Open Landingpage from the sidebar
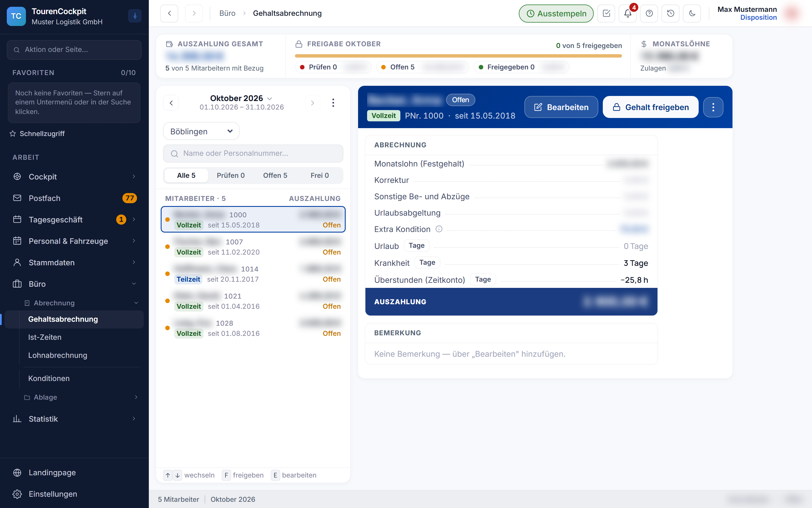Image resolution: width=812 pixels, height=508 pixels. pyautogui.click(x=74, y=472)
